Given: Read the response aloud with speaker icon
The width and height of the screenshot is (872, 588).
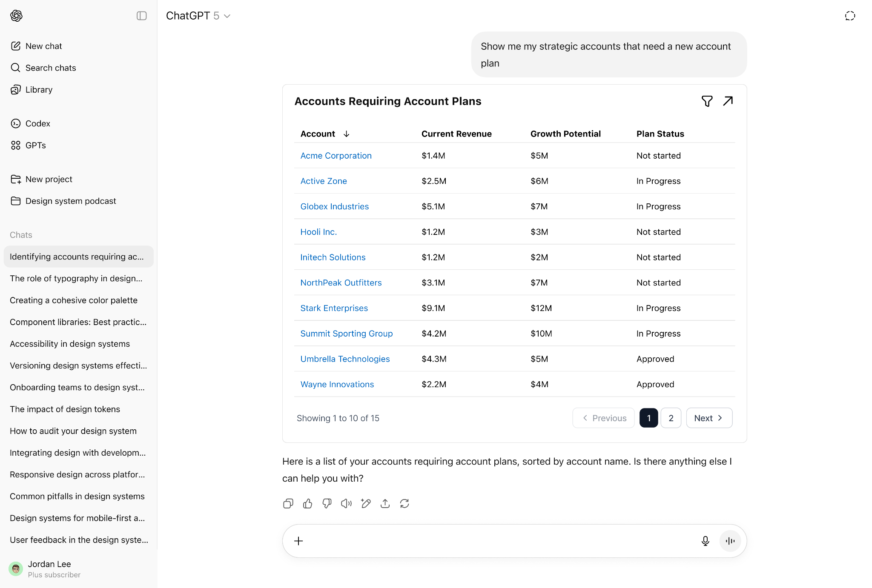Looking at the screenshot, I should click(347, 504).
